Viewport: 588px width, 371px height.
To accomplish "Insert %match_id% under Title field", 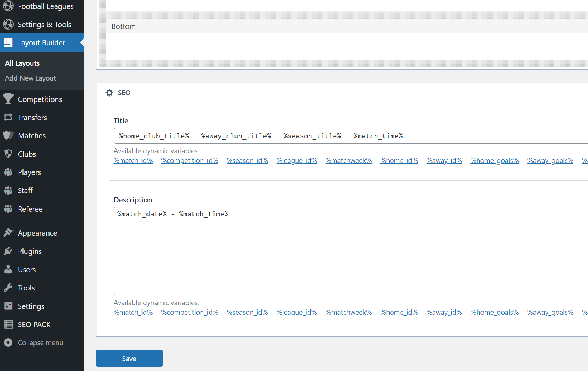I will (133, 160).
